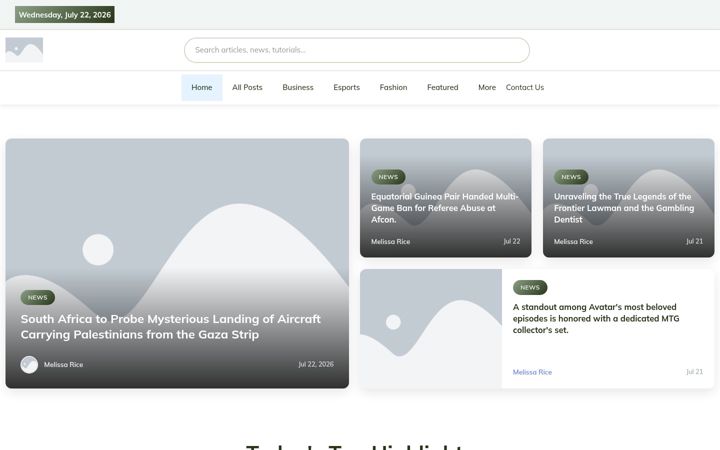Click the NEWS badge on the South Africa article
Screen dimensions: 720x450
[38, 298]
